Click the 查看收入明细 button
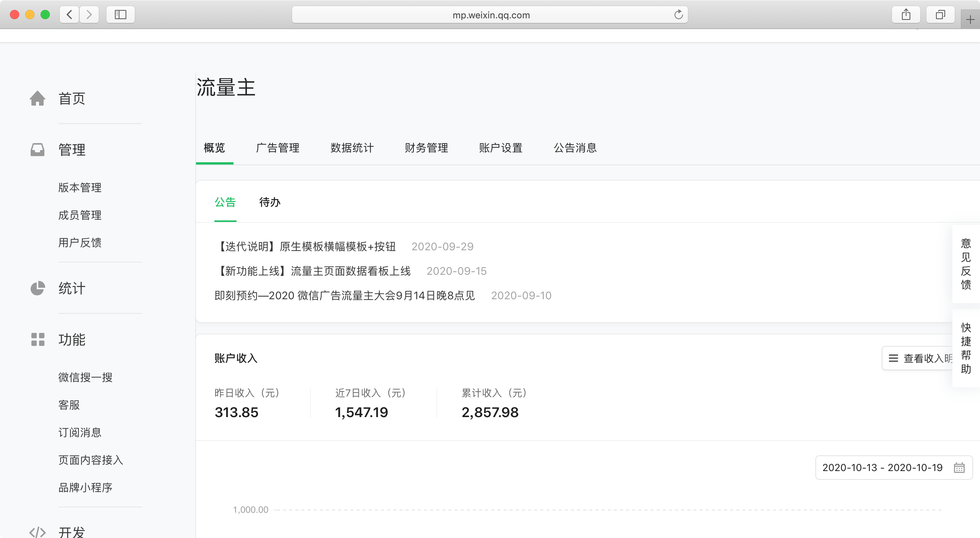Screen dimensions: 980x538 click(919, 358)
